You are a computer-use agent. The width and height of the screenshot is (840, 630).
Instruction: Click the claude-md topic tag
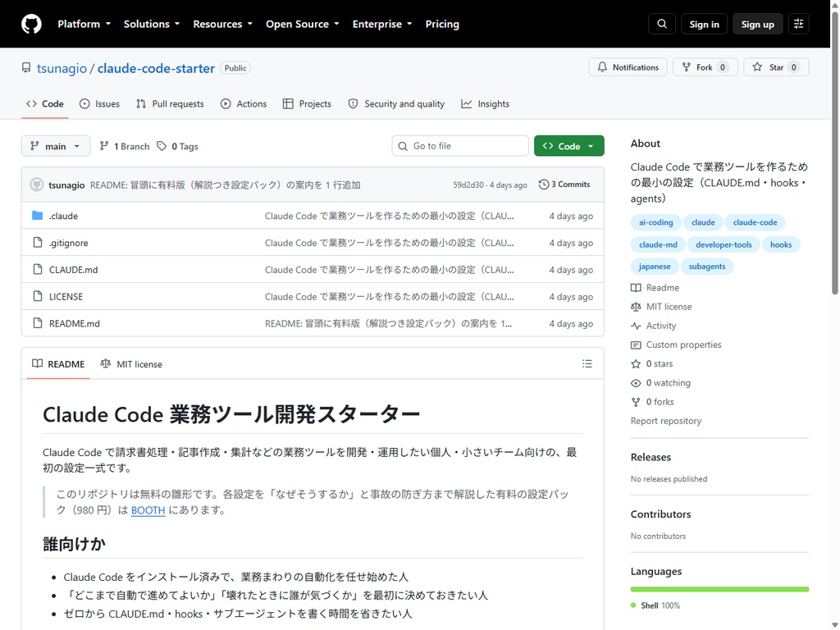(x=658, y=244)
